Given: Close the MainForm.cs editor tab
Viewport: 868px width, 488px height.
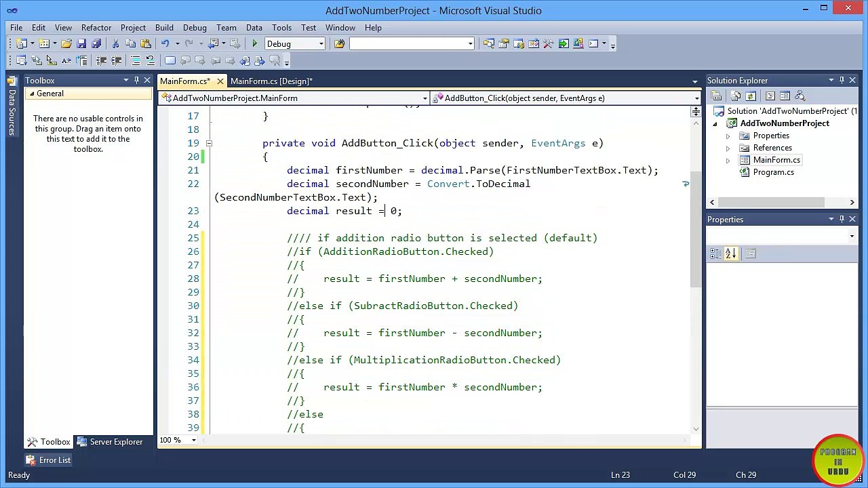Looking at the screenshot, I should (220, 81).
